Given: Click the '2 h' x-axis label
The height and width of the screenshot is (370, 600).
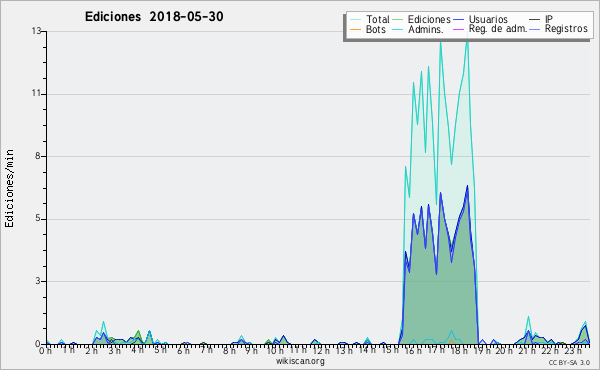Looking at the screenshot, I should point(91,351).
